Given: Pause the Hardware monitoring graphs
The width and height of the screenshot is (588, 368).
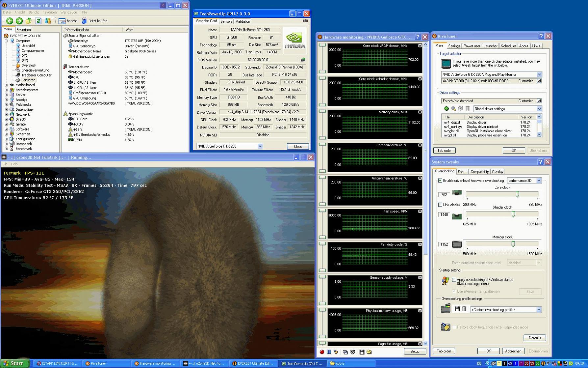Looking at the screenshot, I should (329, 352).
